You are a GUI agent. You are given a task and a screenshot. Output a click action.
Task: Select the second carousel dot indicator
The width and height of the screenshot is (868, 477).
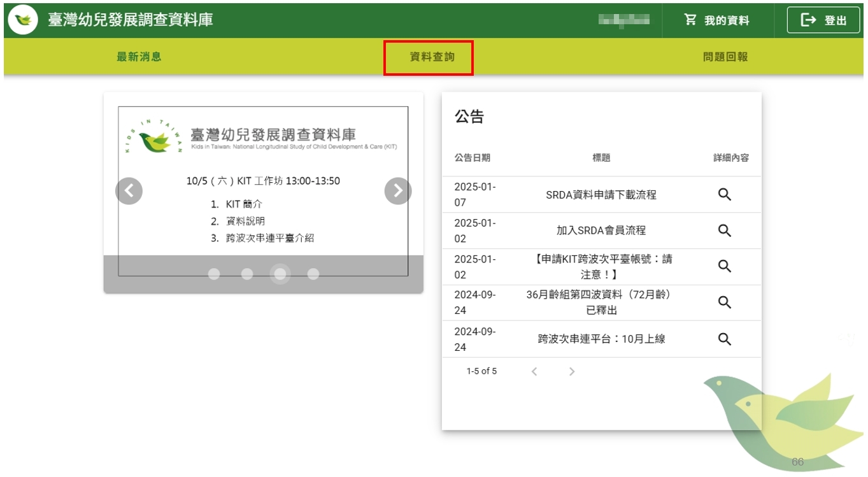tap(247, 274)
